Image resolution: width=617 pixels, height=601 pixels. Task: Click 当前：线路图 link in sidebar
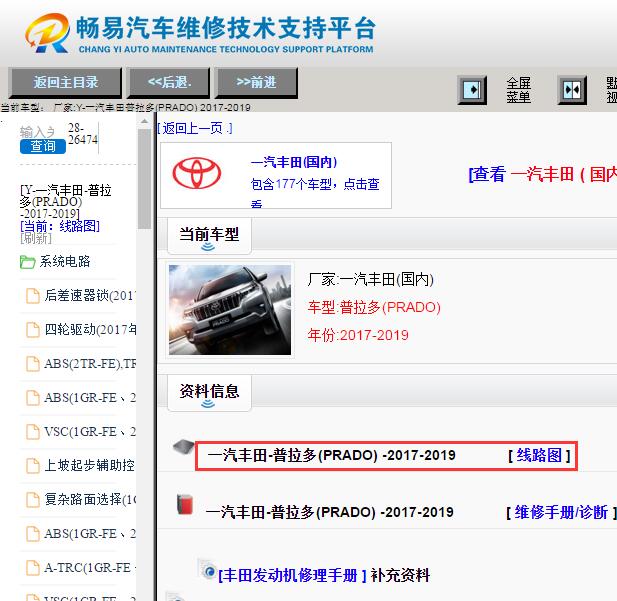point(60,226)
